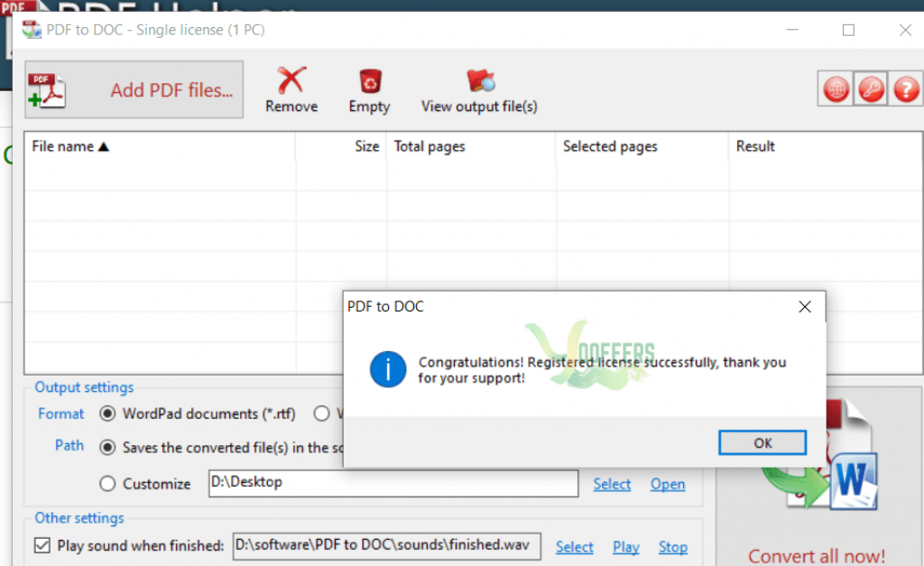The image size is (924, 566).
Task: Click Select link next to the output path
Action: [x=612, y=484]
